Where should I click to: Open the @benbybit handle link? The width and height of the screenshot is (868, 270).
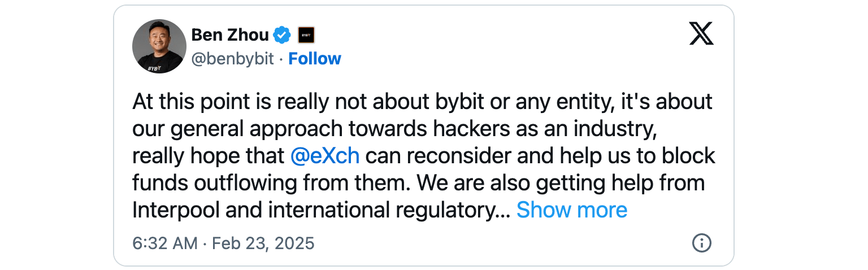click(233, 59)
